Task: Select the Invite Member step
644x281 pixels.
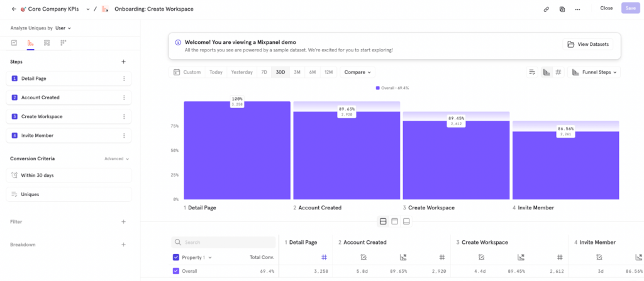Action: 69,135
